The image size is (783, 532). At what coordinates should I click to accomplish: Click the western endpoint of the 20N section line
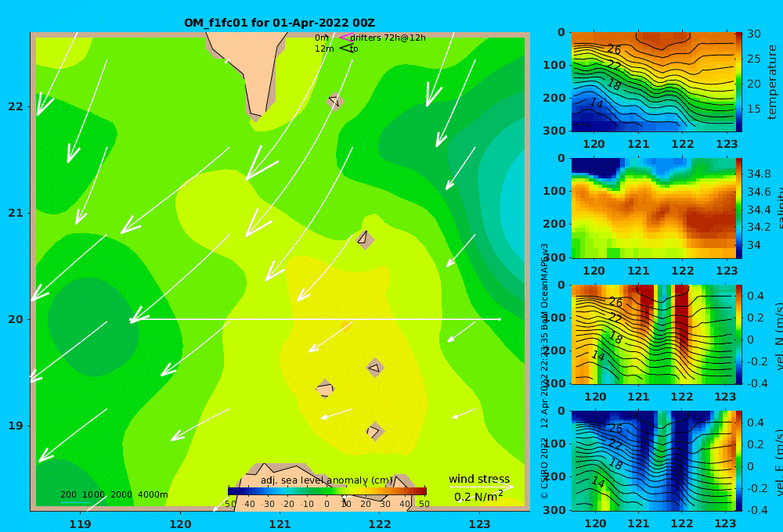coord(131,319)
